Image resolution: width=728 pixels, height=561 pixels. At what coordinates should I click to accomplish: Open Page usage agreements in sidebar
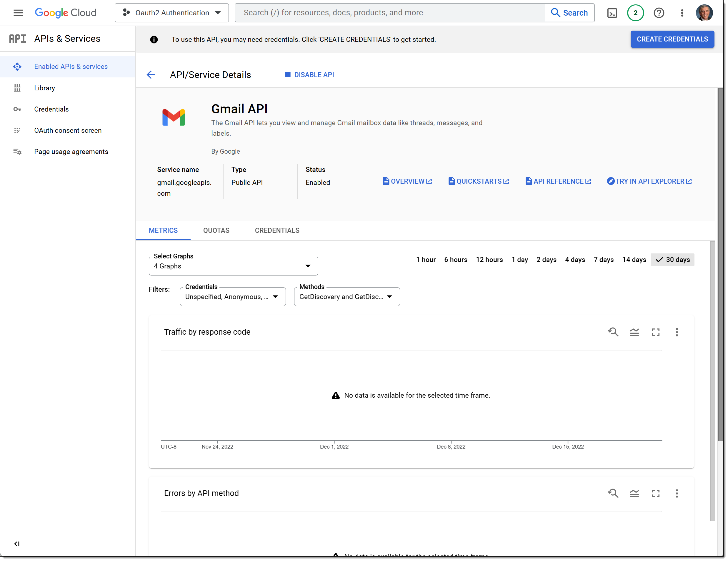tap(68, 151)
